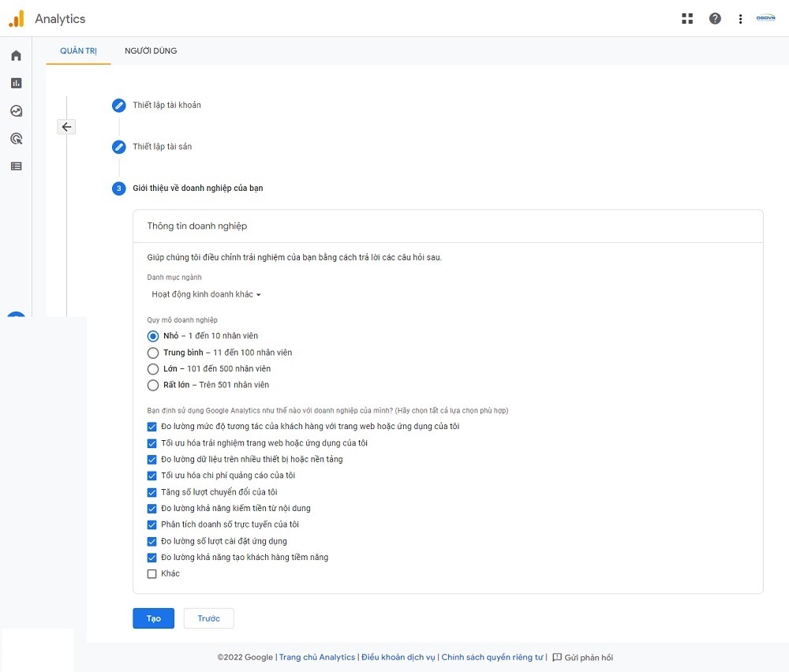Open the Google apps grid icon
The width and height of the screenshot is (789, 672).
(687, 17)
